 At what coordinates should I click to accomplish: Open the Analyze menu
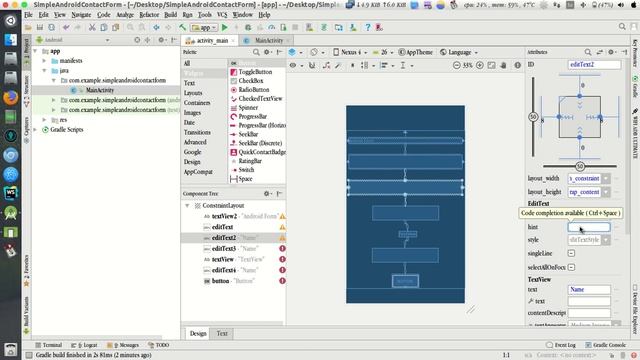click(125, 15)
